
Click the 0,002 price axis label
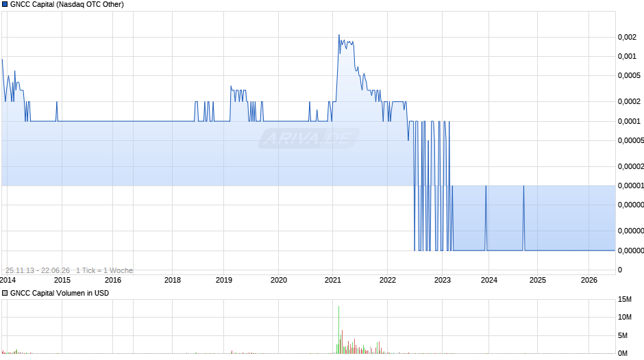tap(627, 38)
